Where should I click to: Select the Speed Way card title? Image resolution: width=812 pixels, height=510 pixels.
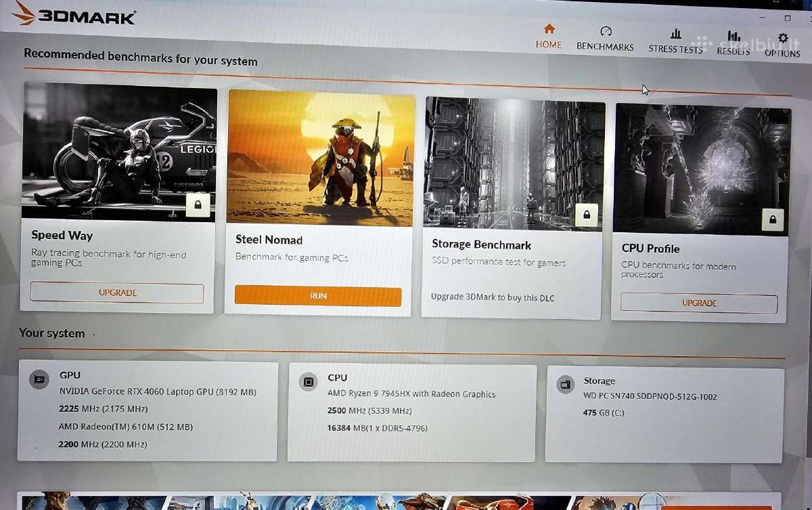62,236
